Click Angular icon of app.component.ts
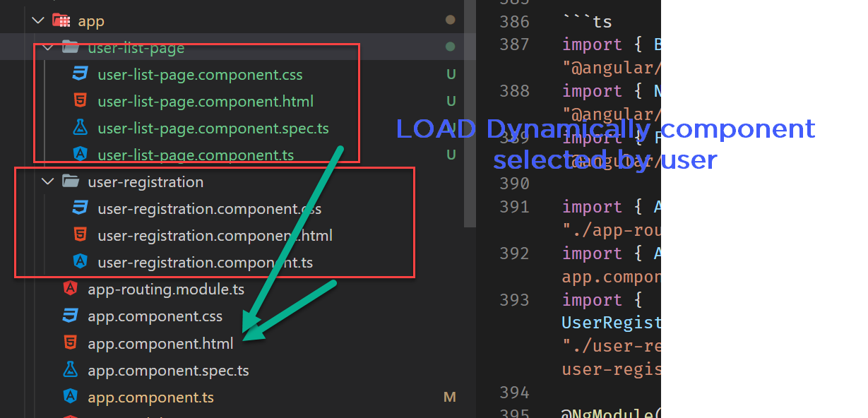The image size is (868, 418). point(70,396)
